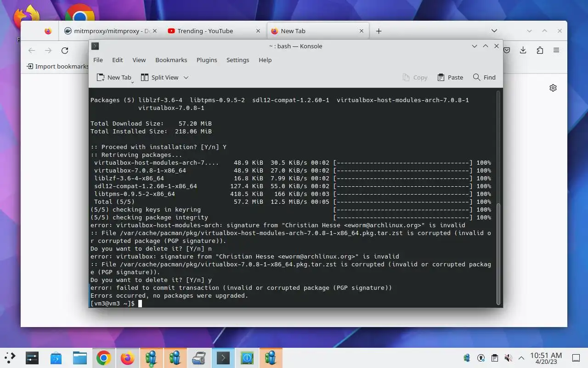Open the KDE application launcher

(x=10, y=357)
